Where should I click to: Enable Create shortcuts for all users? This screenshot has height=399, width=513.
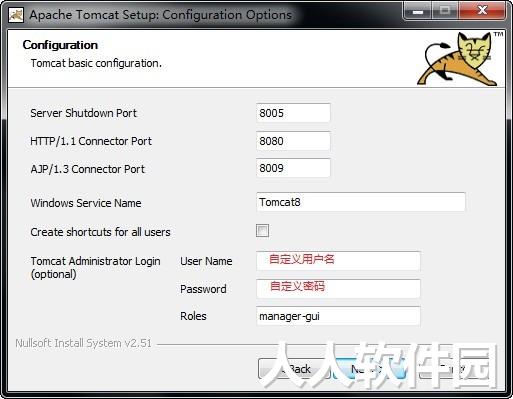(x=262, y=231)
